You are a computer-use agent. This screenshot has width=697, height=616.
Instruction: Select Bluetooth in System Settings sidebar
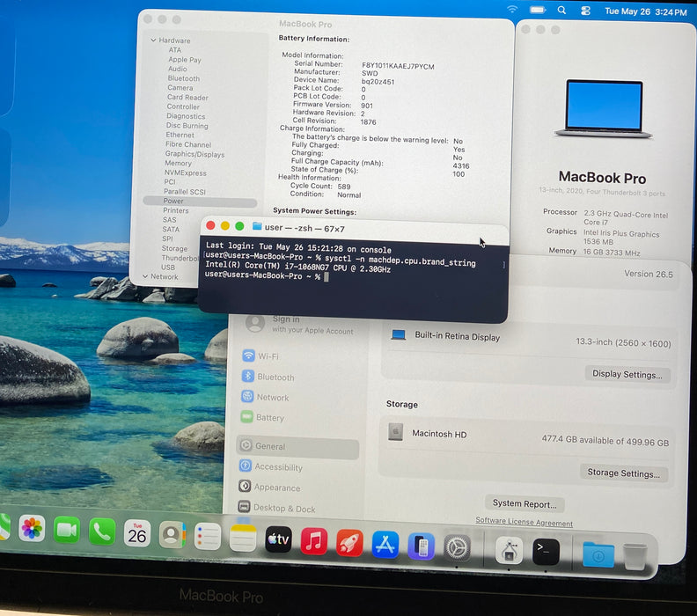tap(298, 377)
